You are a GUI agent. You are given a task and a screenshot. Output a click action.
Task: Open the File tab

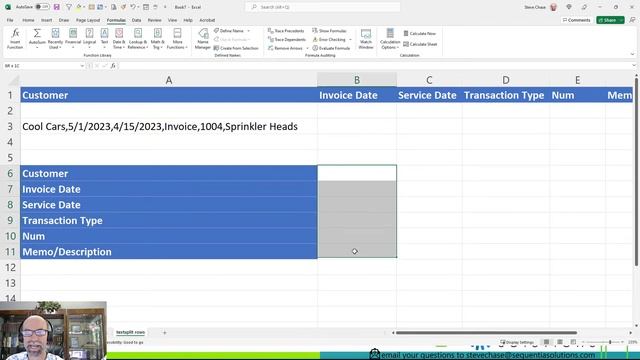[x=10, y=20]
